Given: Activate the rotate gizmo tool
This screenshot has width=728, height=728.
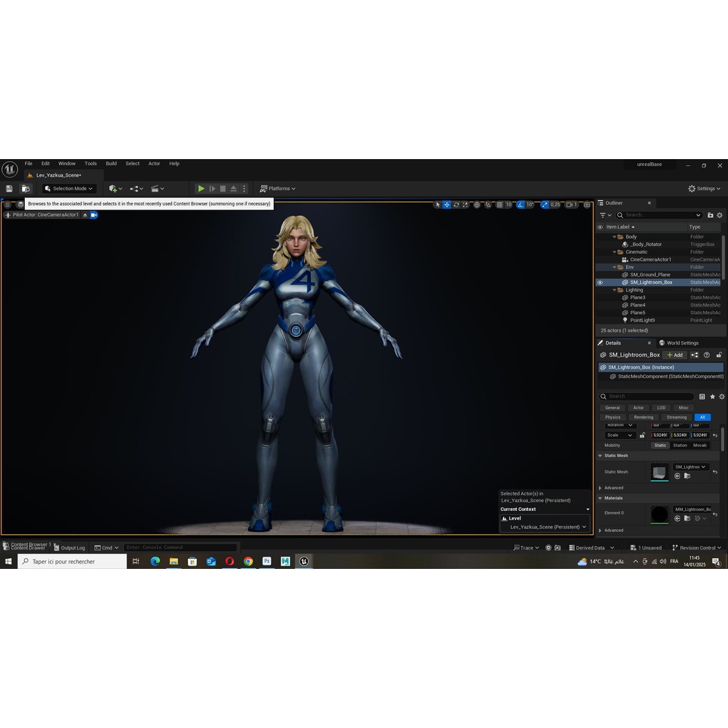Looking at the screenshot, I should (x=456, y=205).
